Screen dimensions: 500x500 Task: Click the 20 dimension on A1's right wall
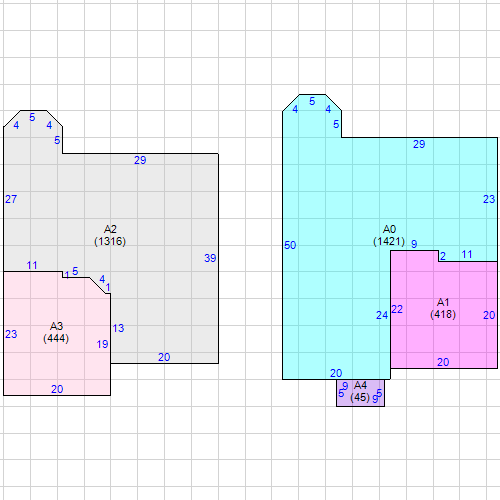click(x=489, y=315)
